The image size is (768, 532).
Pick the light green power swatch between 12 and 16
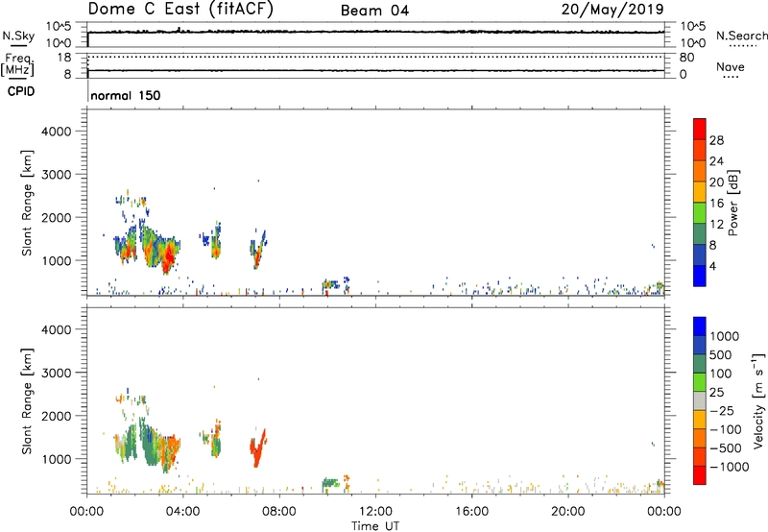[x=700, y=213]
